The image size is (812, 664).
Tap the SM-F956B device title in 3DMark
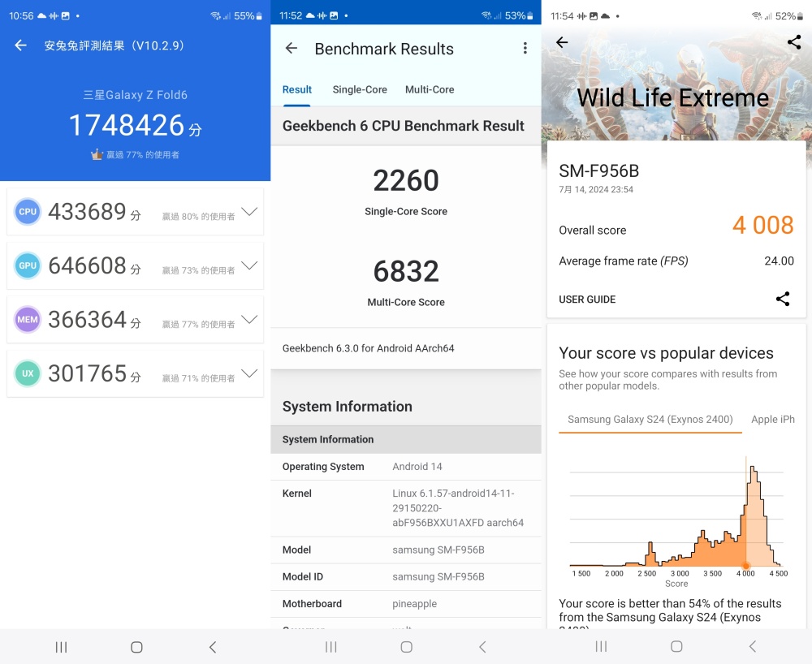tap(599, 170)
